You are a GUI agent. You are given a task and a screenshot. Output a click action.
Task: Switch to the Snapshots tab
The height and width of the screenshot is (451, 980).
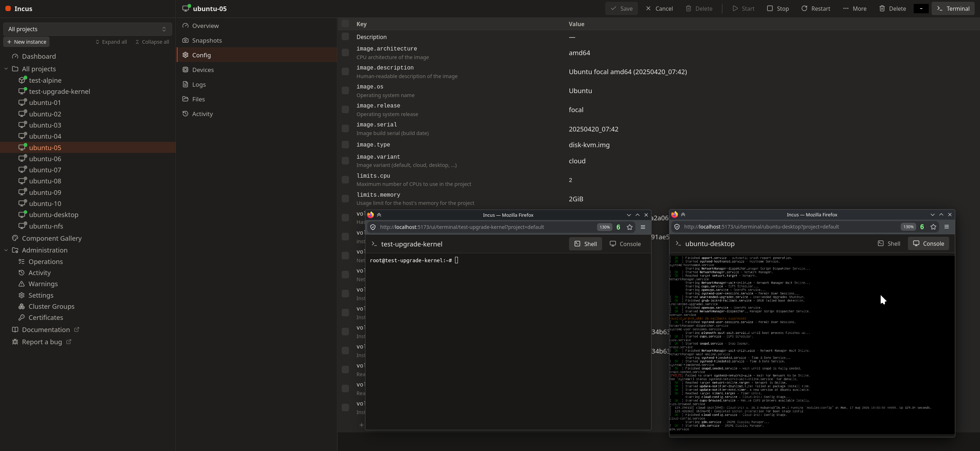pyautogui.click(x=257, y=40)
